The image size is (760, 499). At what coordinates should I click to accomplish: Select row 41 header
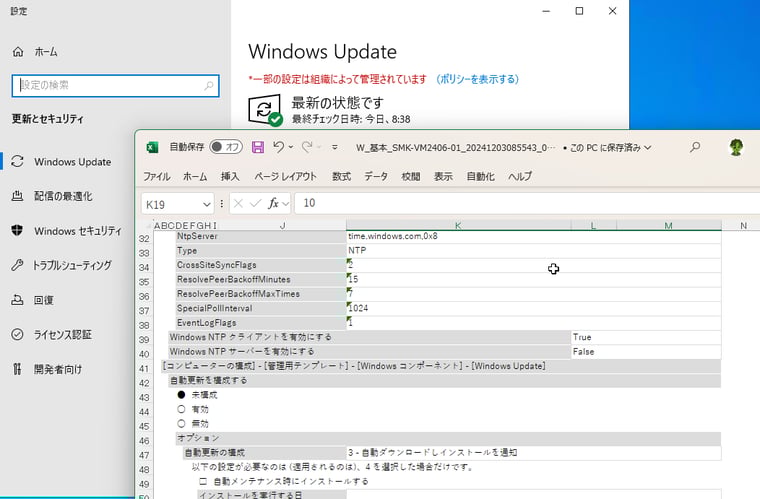(144, 368)
